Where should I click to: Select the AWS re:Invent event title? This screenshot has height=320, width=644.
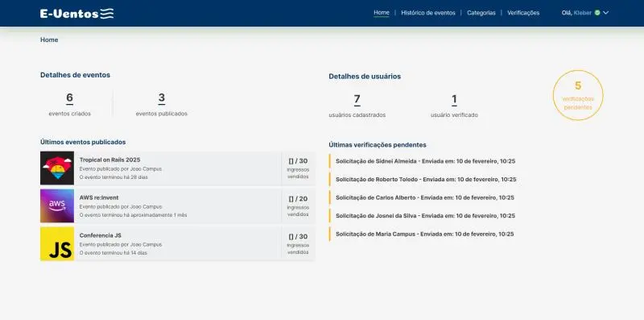tap(99, 197)
